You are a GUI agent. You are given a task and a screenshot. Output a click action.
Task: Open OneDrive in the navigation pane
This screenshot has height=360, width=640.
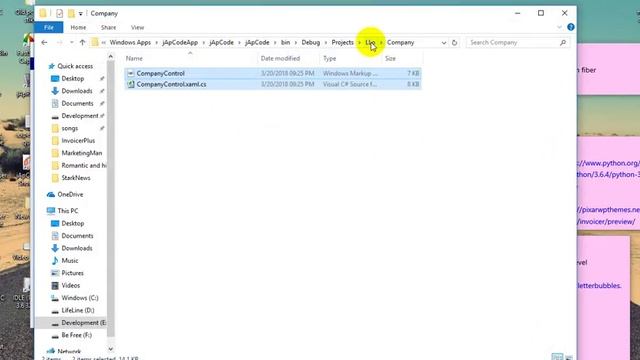(x=70, y=194)
